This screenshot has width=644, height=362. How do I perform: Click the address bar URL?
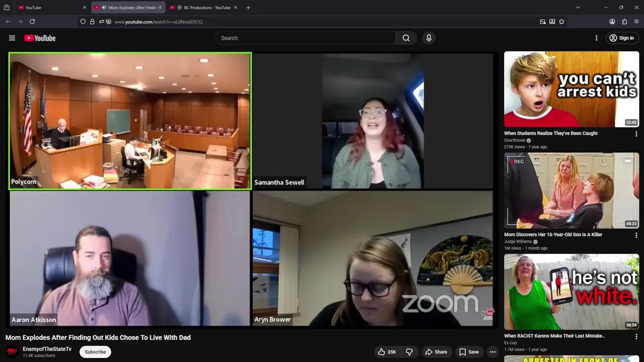tap(158, 22)
